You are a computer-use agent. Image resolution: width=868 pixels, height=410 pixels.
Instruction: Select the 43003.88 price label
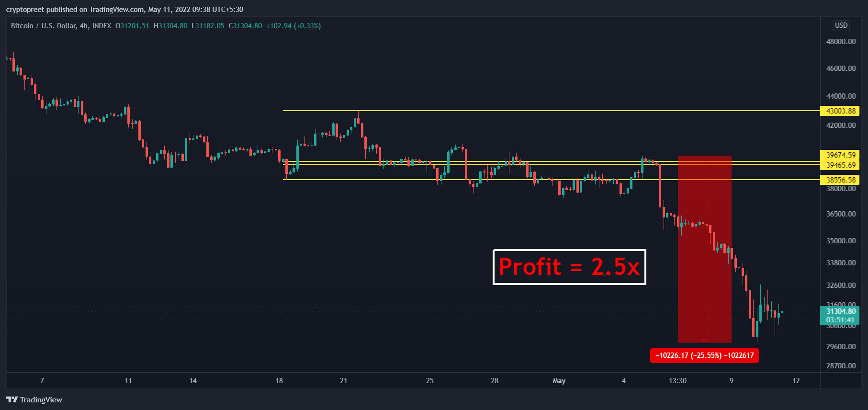pyautogui.click(x=840, y=111)
